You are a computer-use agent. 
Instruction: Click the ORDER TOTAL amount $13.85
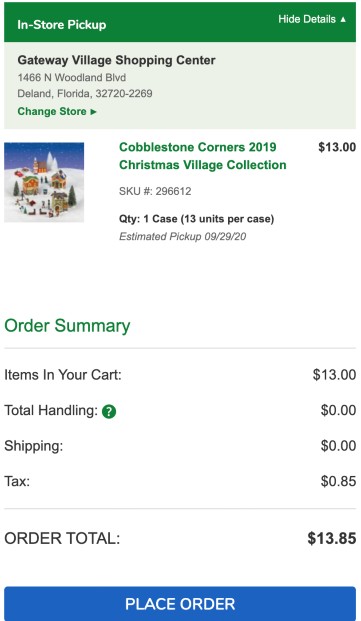[x=332, y=538]
